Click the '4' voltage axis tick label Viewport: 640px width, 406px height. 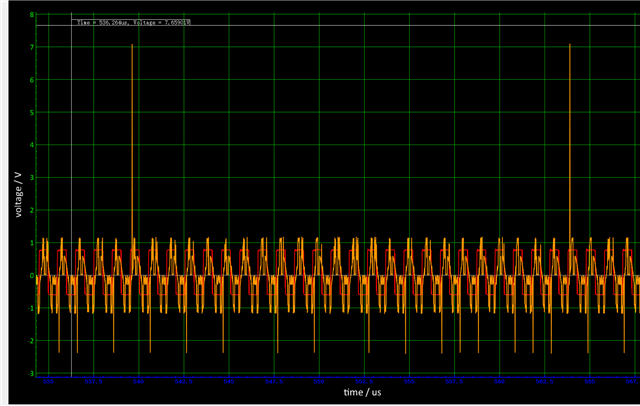(x=32, y=145)
